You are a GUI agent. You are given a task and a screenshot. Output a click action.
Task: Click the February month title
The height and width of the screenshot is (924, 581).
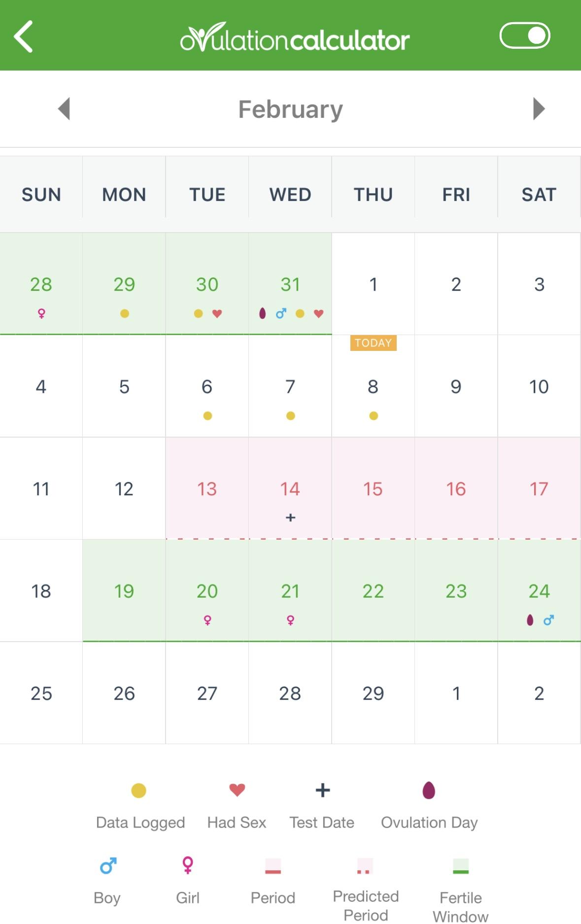click(x=290, y=109)
